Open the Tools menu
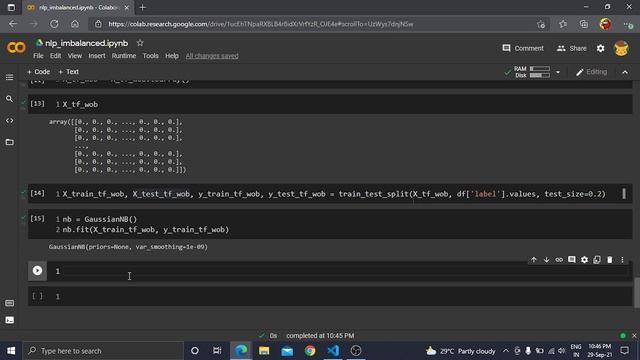This screenshot has height=360, width=640. (150, 56)
